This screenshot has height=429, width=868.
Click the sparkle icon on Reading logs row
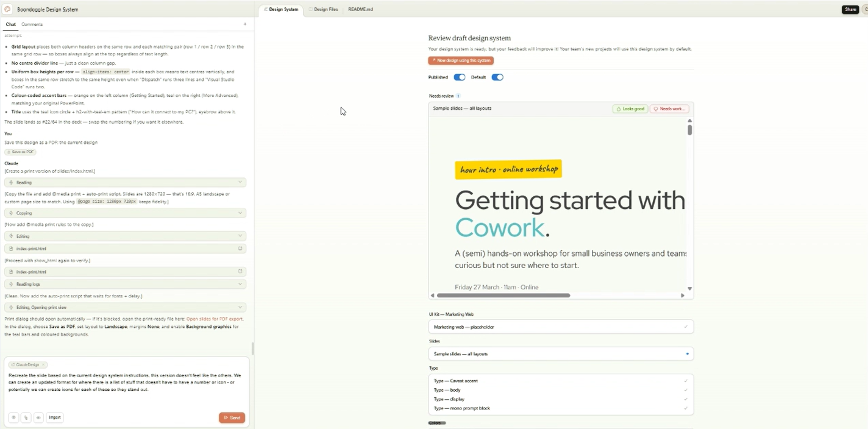click(x=11, y=284)
